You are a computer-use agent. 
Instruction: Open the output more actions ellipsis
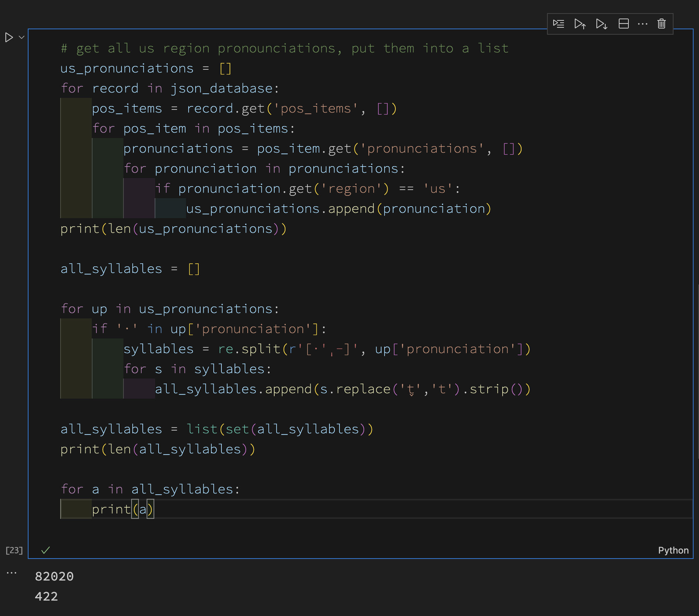click(x=12, y=573)
